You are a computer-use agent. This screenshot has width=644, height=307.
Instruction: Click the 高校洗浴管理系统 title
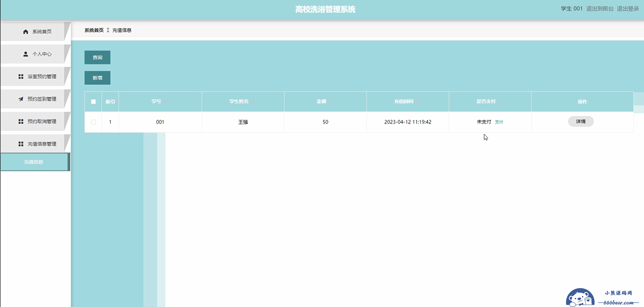[x=325, y=10]
